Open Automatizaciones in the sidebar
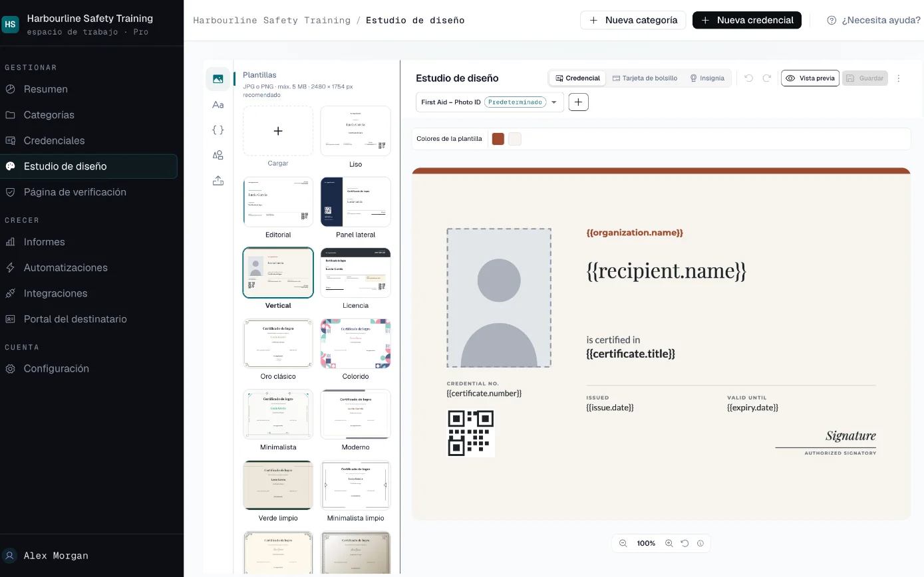 89,268
